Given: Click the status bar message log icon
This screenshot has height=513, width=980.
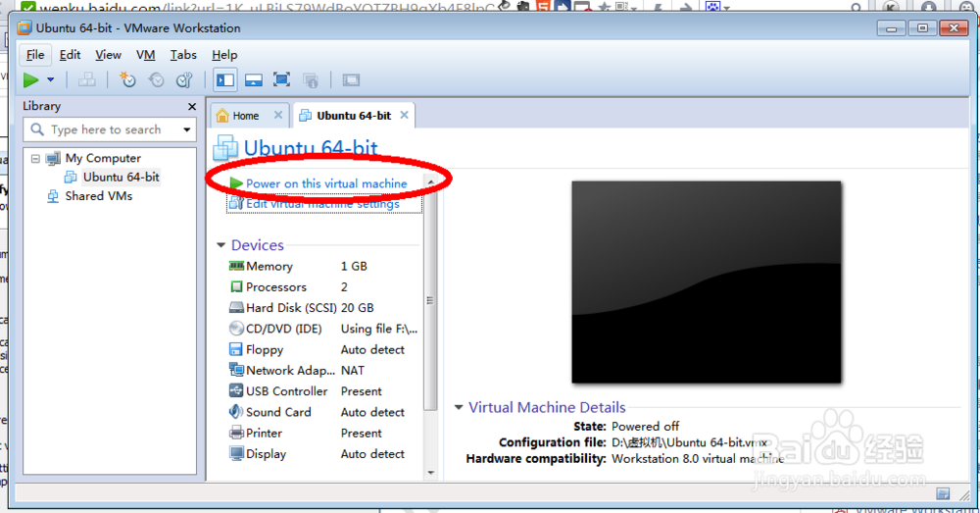Looking at the screenshot, I should (x=943, y=493).
